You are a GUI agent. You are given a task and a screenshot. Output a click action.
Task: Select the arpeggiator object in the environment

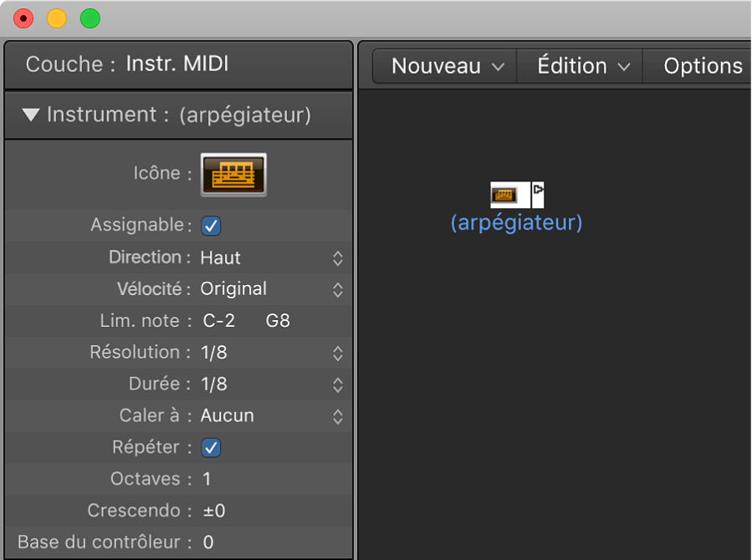[504, 195]
